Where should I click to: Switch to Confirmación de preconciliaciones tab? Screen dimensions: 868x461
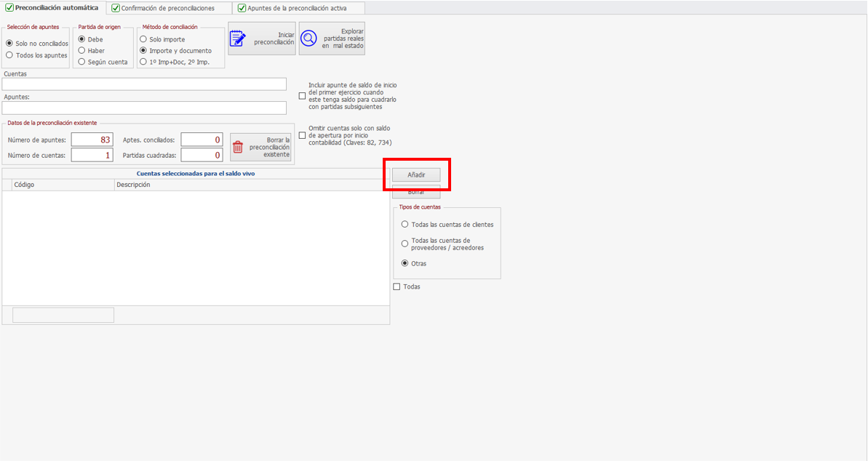click(169, 8)
